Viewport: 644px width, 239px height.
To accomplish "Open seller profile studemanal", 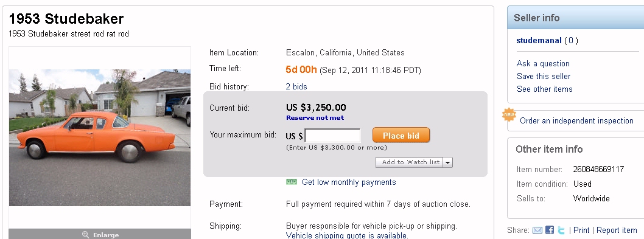I will click(x=539, y=40).
